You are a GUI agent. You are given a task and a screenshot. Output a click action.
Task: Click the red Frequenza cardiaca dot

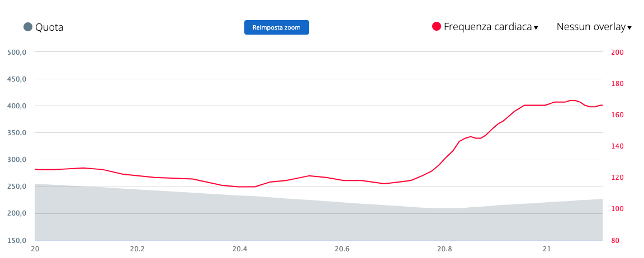pos(437,26)
